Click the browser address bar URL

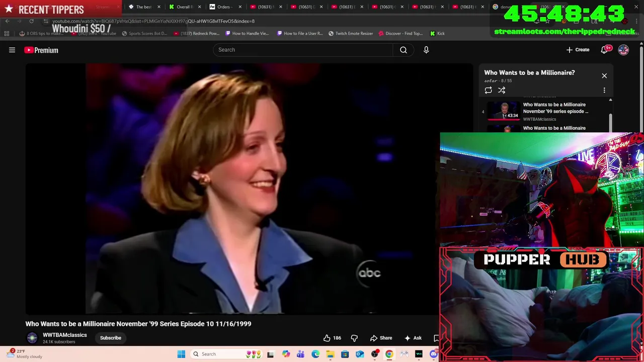153,21
